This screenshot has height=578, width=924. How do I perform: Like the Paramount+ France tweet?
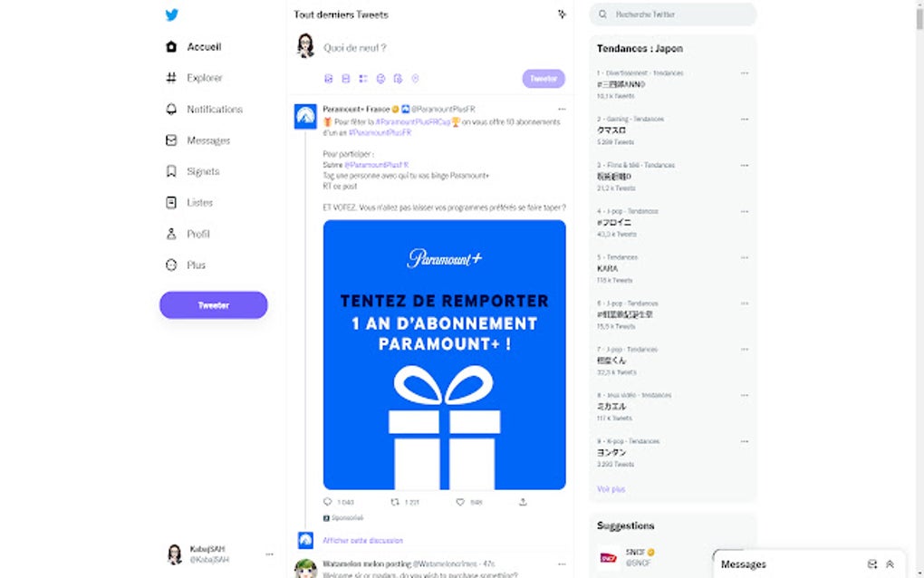(x=460, y=502)
